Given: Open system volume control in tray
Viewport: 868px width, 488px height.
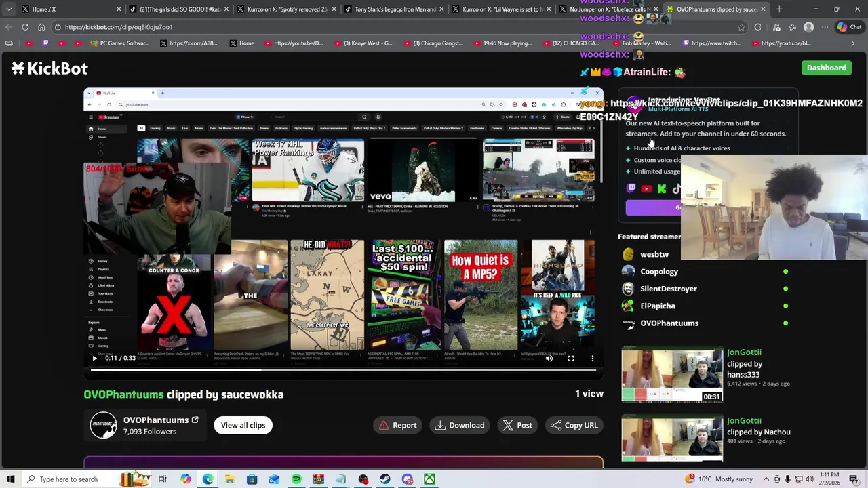Looking at the screenshot, I should point(809,479).
